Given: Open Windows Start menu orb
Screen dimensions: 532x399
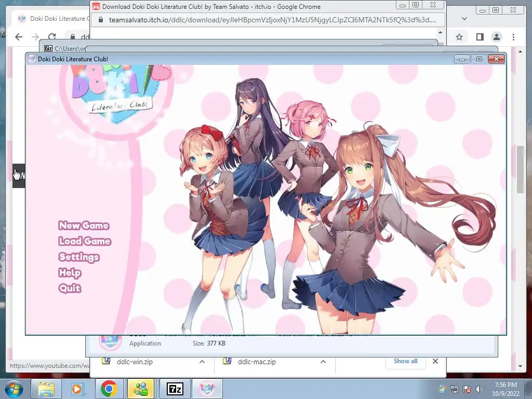Looking at the screenshot, I should click(x=14, y=389).
